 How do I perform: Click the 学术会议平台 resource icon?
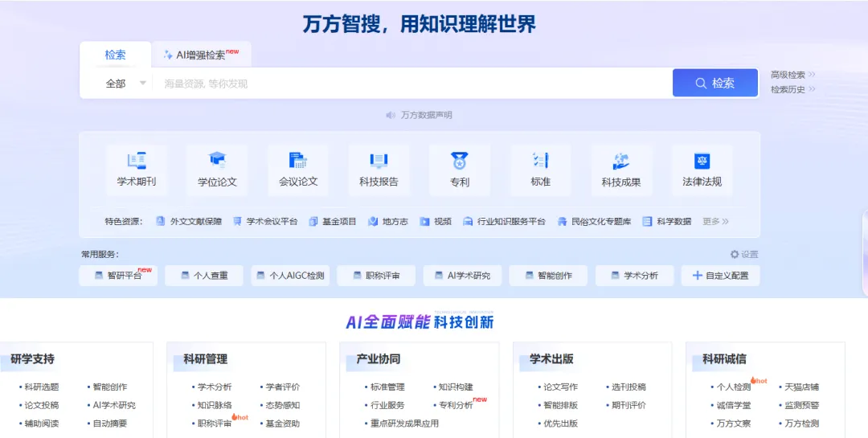click(237, 222)
